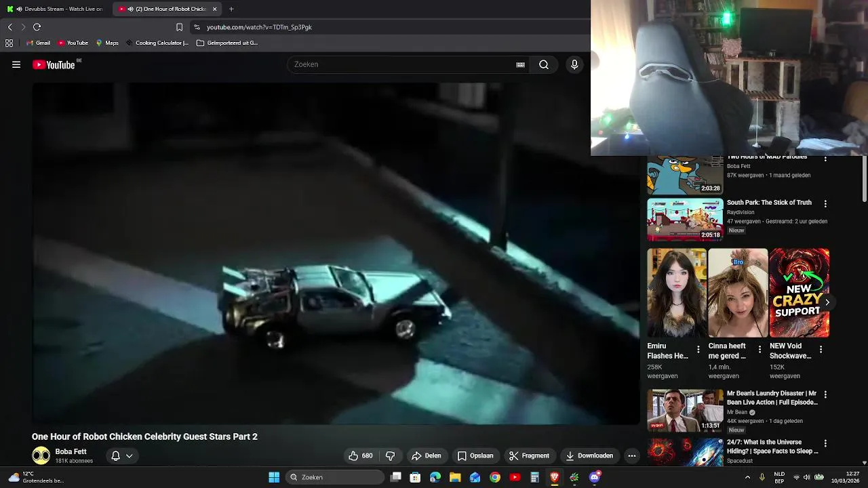
Task: Start voice search with the microphone icon
Action: pos(574,64)
